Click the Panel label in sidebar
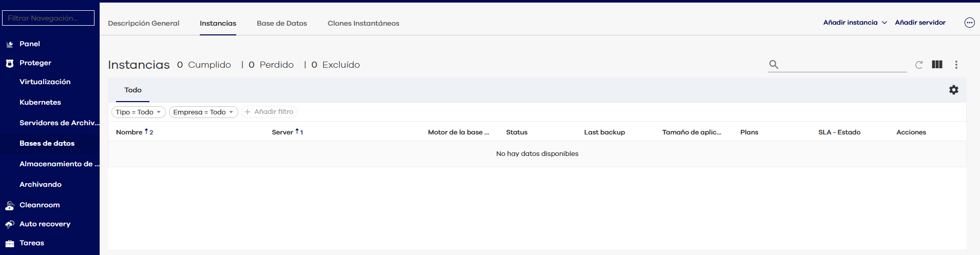This screenshot has width=980, height=255. pyautogui.click(x=30, y=44)
